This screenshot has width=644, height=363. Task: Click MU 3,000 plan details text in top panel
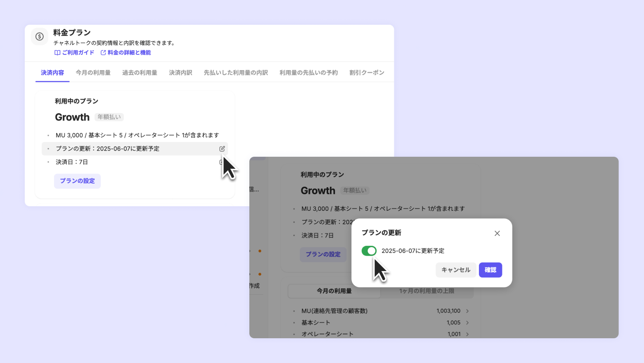coord(137,135)
